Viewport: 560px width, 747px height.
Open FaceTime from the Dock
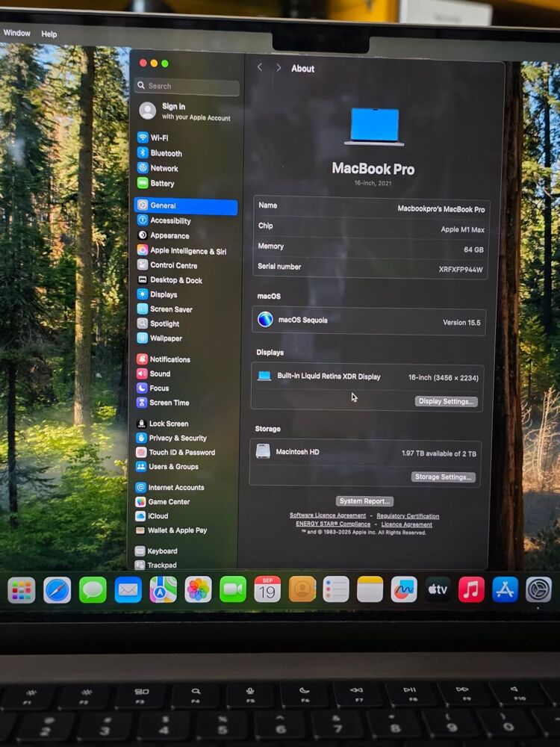point(233,589)
